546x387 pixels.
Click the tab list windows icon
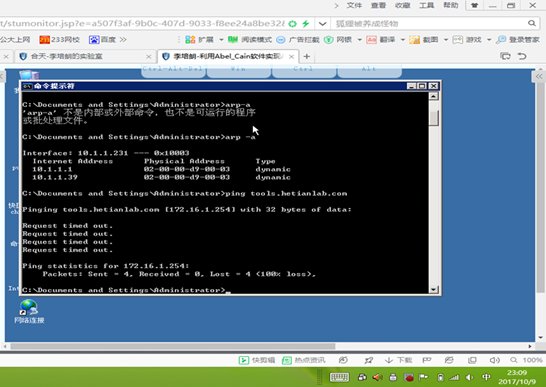coord(505,56)
